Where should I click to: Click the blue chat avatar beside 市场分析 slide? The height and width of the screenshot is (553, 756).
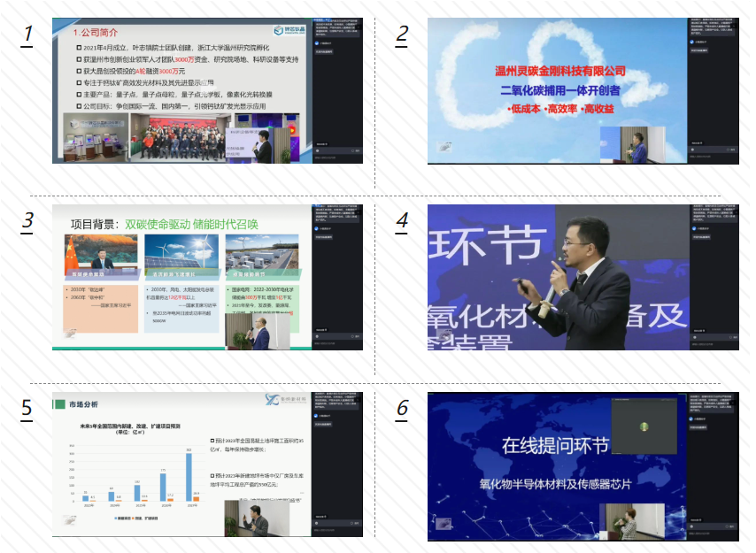pyautogui.click(x=316, y=416)
